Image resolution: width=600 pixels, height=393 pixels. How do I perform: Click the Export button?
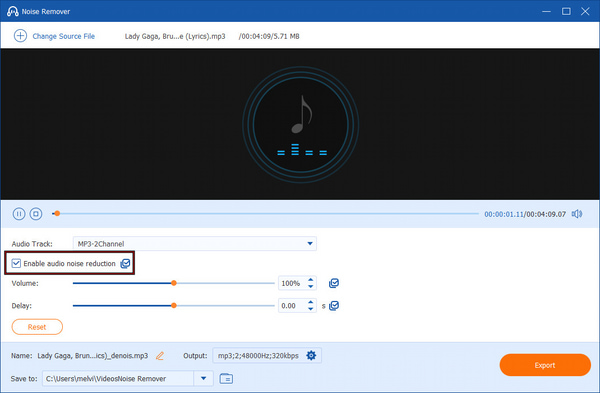click(545, 365)
